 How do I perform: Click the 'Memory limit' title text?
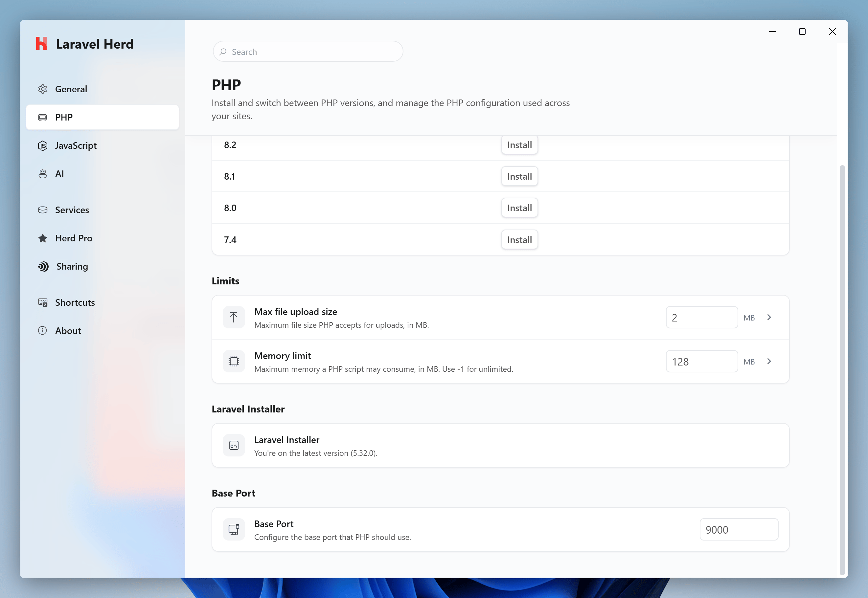283,356
